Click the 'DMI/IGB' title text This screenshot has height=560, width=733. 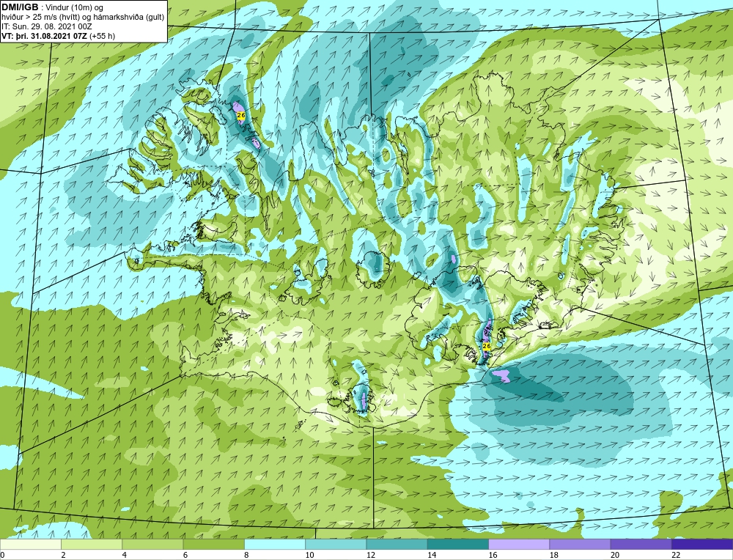20,7
